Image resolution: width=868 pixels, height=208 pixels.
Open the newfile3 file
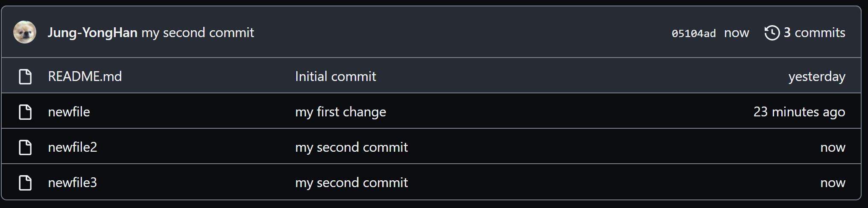tap(73, 183)
